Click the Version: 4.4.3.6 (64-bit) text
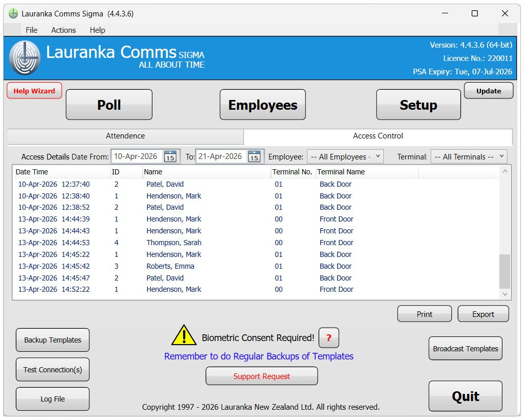 click(x=471, y=45)
